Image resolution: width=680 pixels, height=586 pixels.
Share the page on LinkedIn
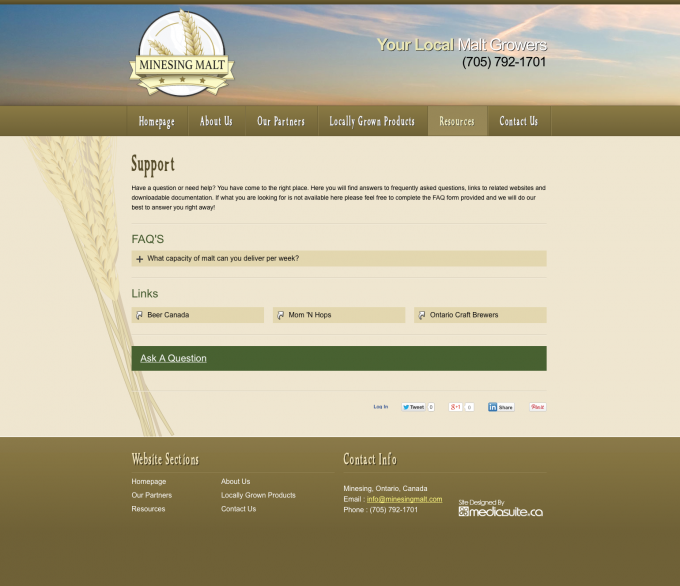[x=500, y=407]
